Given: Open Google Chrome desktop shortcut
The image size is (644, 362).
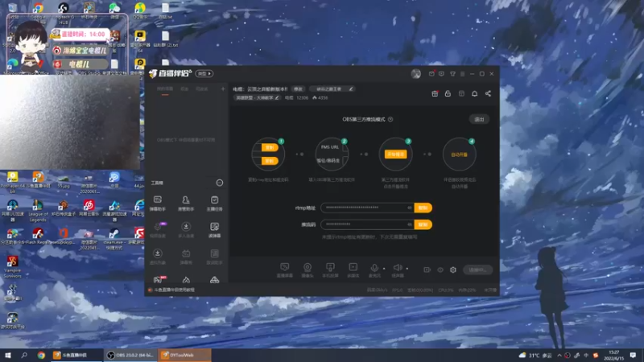Looking at the screenshot, I should click(38, 10).
